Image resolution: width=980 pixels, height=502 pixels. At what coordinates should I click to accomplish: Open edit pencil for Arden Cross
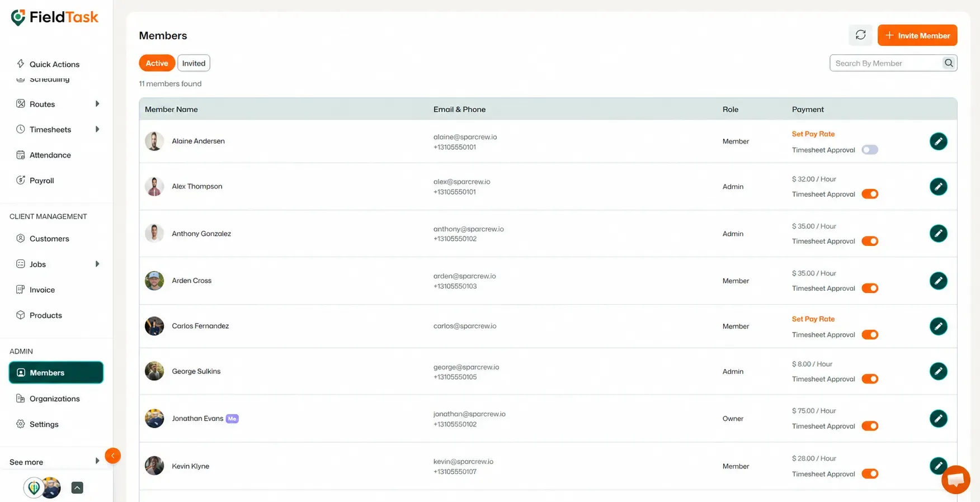[x=938, y=281]
